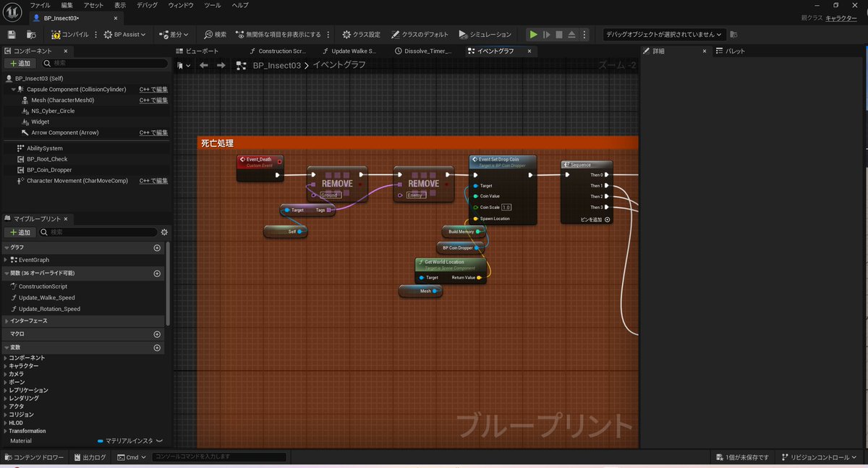
Task: Open アセット menu
Action: [93, 5]
